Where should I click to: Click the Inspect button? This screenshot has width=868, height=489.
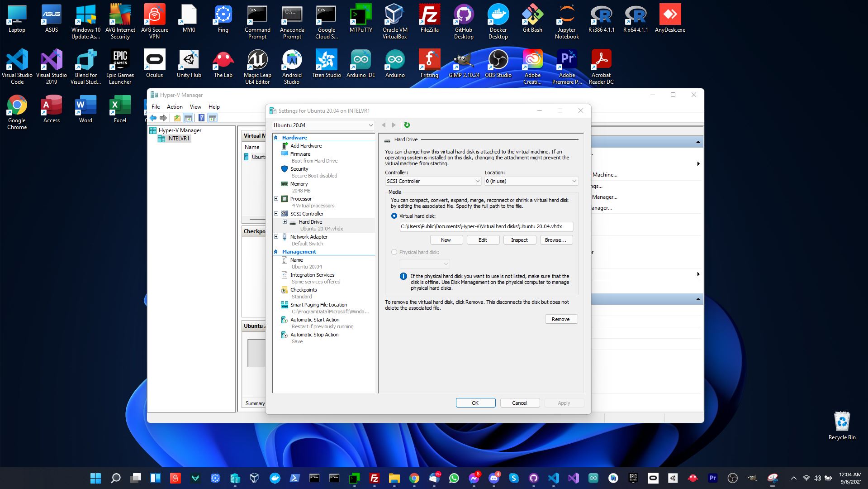pos(519,240)
